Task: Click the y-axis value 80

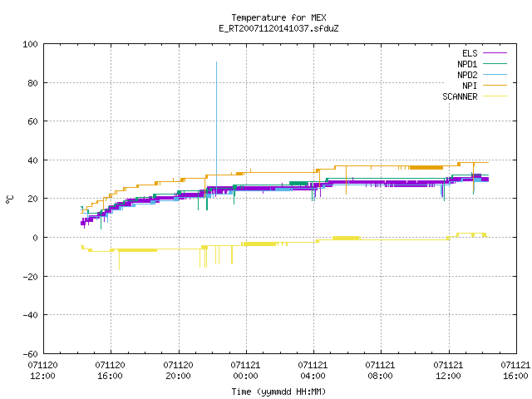Action: 32,83
